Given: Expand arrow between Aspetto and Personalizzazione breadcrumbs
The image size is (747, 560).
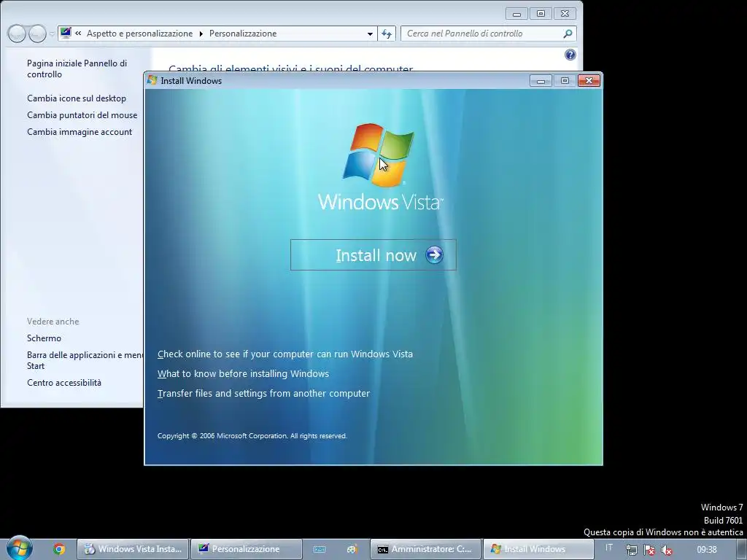Looking at the screenshot, I should (x=201, y=34).
